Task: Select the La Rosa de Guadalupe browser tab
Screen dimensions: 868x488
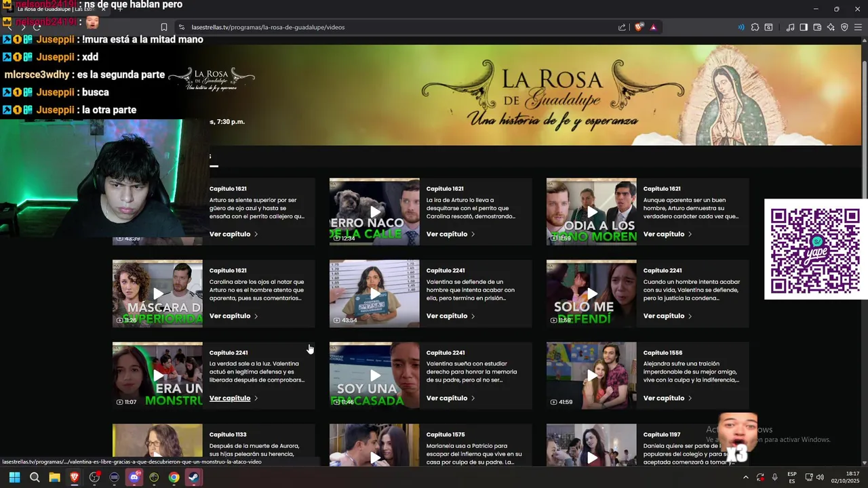Action: pos(56,9)
